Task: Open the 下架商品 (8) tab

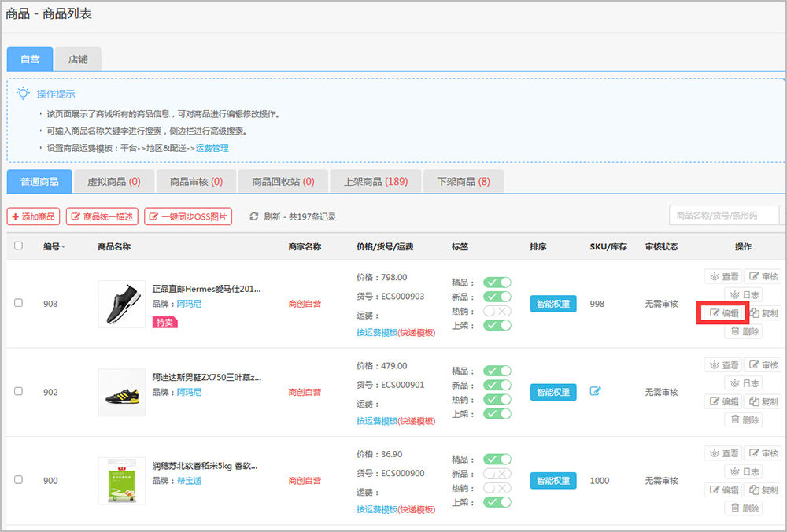Action: point(464,182)
